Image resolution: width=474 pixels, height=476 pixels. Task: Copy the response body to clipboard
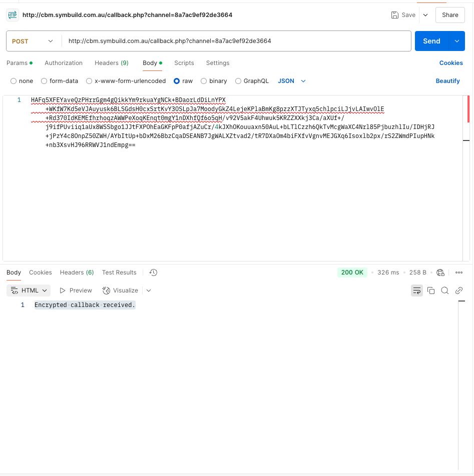(430, 290)
